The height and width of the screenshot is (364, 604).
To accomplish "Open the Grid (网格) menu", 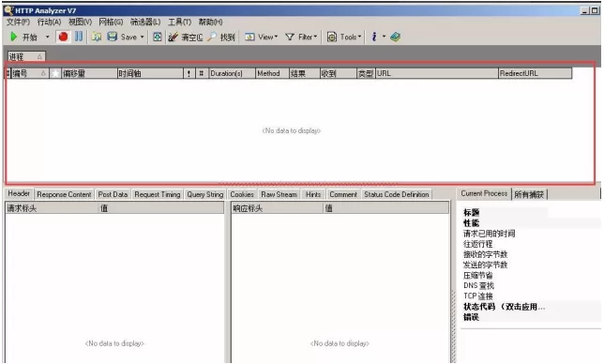I will (111, 22).
